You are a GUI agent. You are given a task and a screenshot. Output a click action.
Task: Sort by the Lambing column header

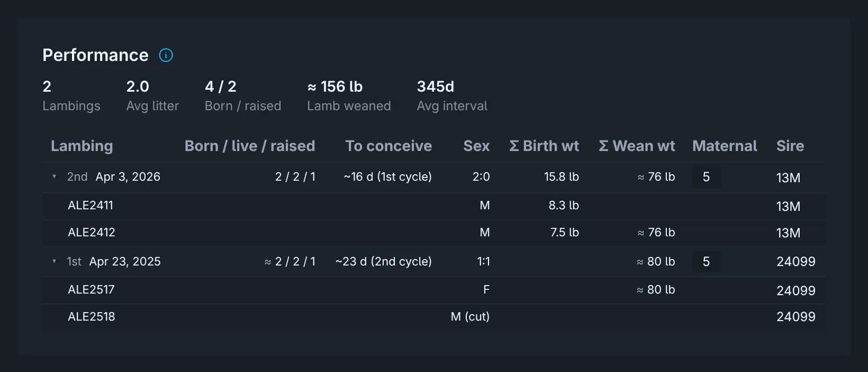click(x=82, y=146)
